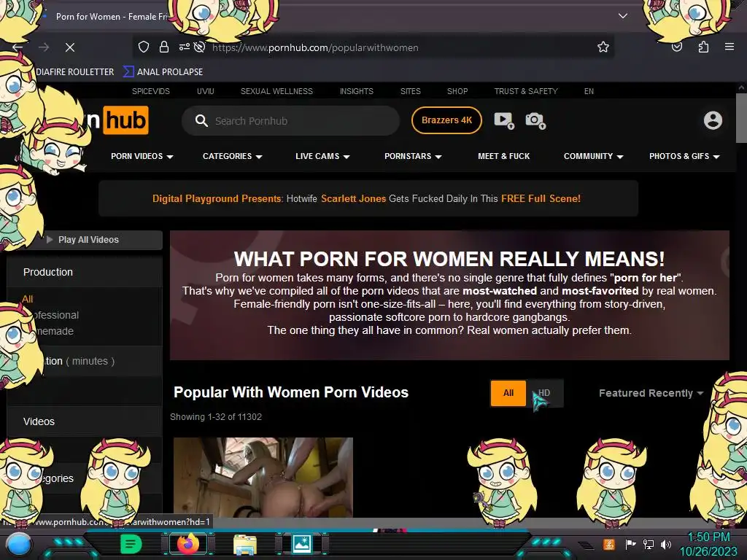This screenshot has width=747, height=560.
Task: Open the SHOP top menu link
Action: pyautogui.click(x=457, y=91)
